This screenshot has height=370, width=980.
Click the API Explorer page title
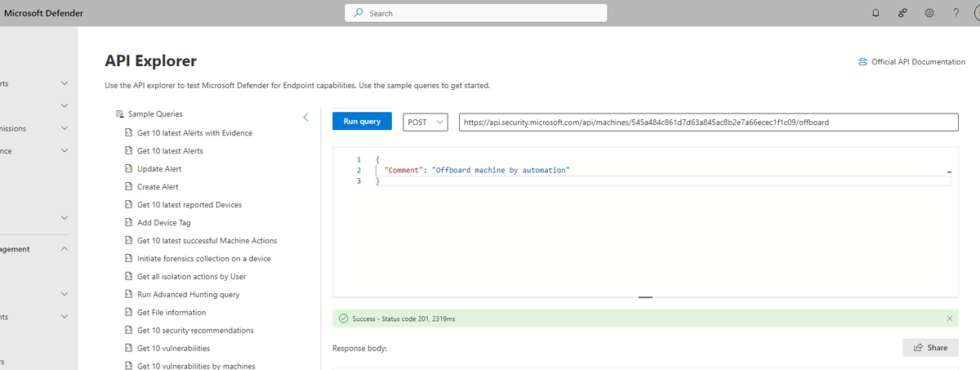point(151,61)
